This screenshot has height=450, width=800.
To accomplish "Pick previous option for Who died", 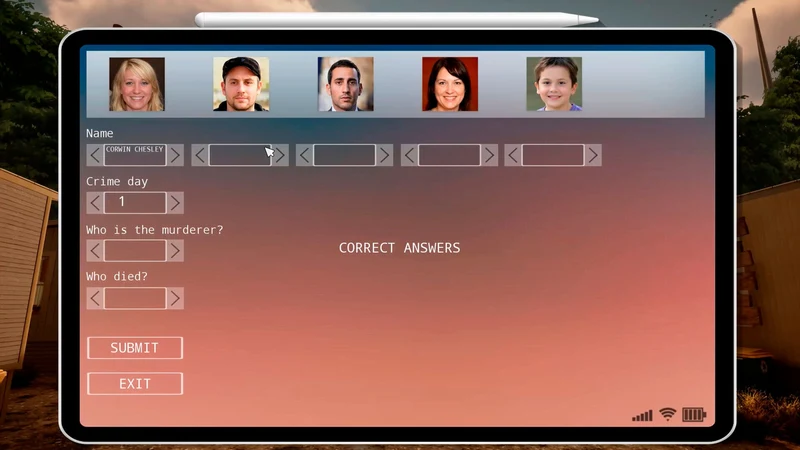I will 95,298.
